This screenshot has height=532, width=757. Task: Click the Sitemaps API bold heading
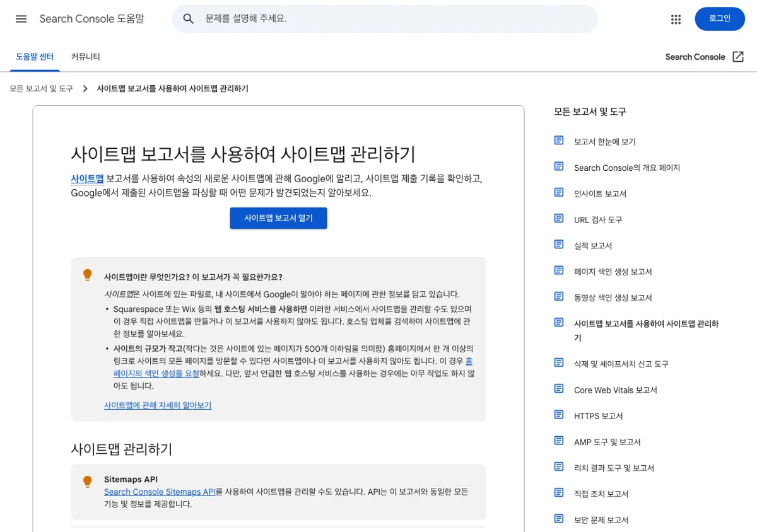(131, 480)
